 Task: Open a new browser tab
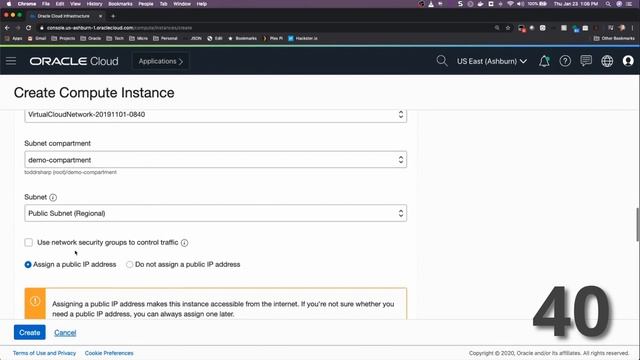tap(113, 16)
